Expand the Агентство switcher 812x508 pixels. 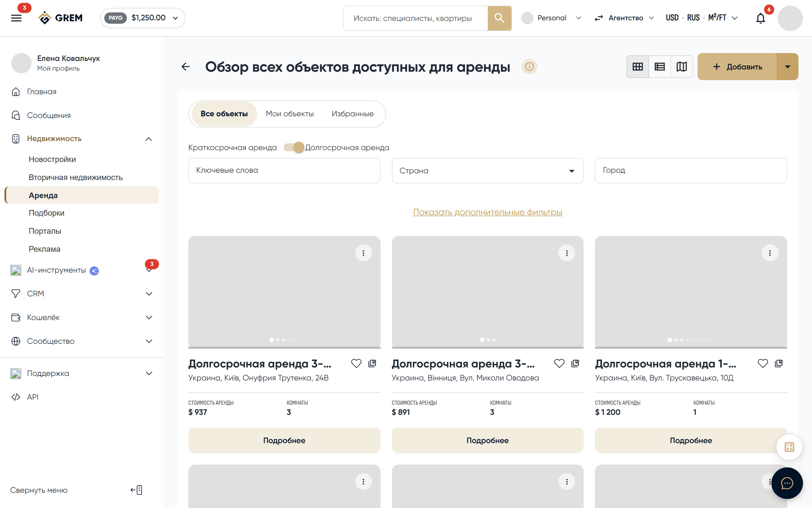(x=625, y=18)
